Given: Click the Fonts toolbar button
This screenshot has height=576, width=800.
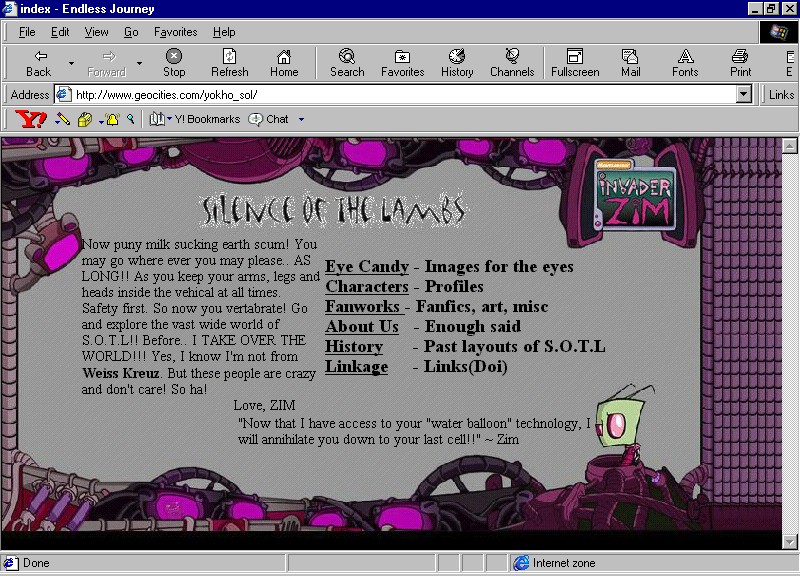Looking at the screenshot, I should 685,63.
